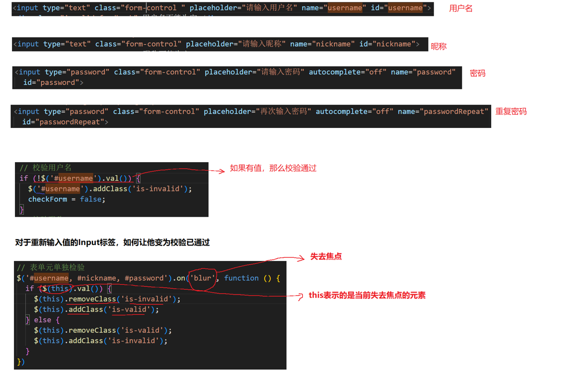Click the highlighted id="username" attribute value
This screenshot has width=588, height=377.
point(405,8)
